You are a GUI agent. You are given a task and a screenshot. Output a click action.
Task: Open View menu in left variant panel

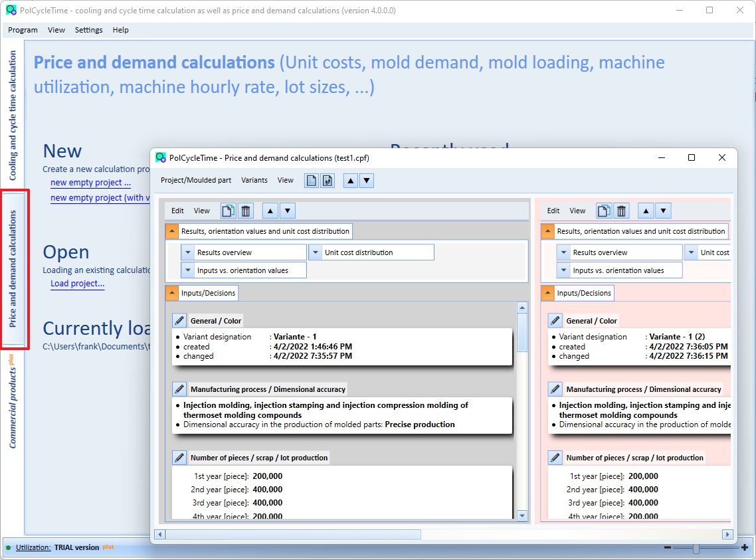201,211
